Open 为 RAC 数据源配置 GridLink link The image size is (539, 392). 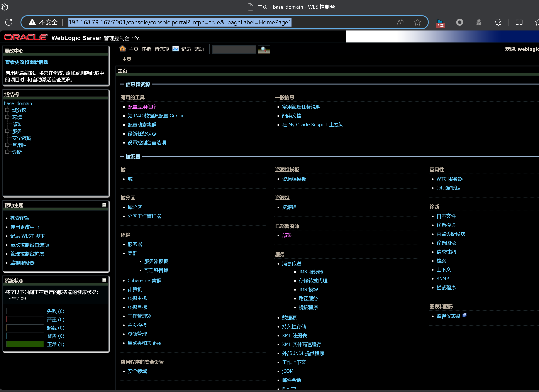pos(157,116)
